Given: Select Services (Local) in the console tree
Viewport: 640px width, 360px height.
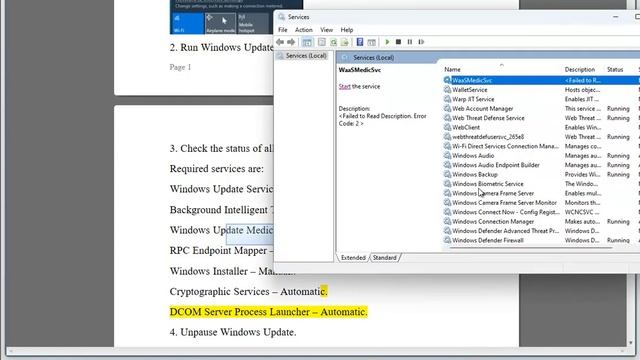Looking at the screenshot, I should pos(306,56).
